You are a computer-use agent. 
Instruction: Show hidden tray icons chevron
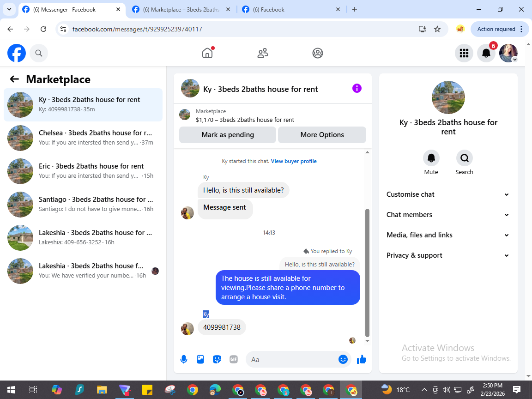[424, 390]
